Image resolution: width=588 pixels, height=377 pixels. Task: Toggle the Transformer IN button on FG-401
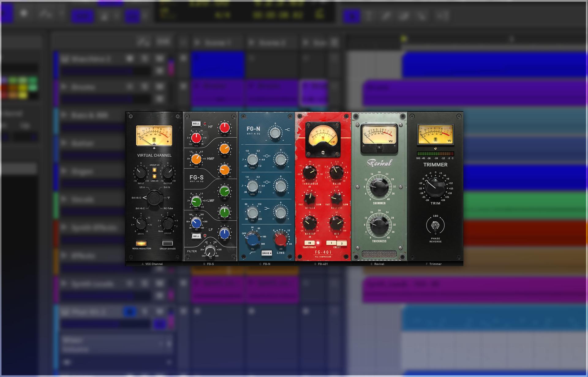[x=309, y=243]
